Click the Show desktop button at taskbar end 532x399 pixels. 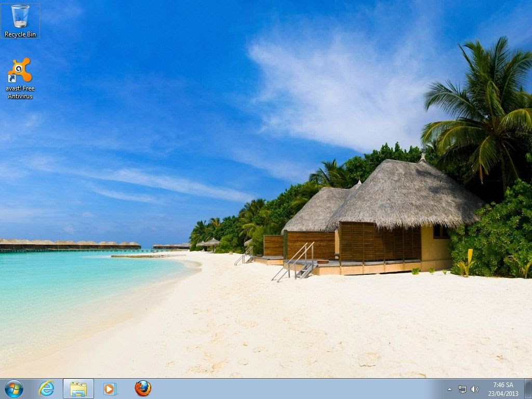click(x=528, y=389)
